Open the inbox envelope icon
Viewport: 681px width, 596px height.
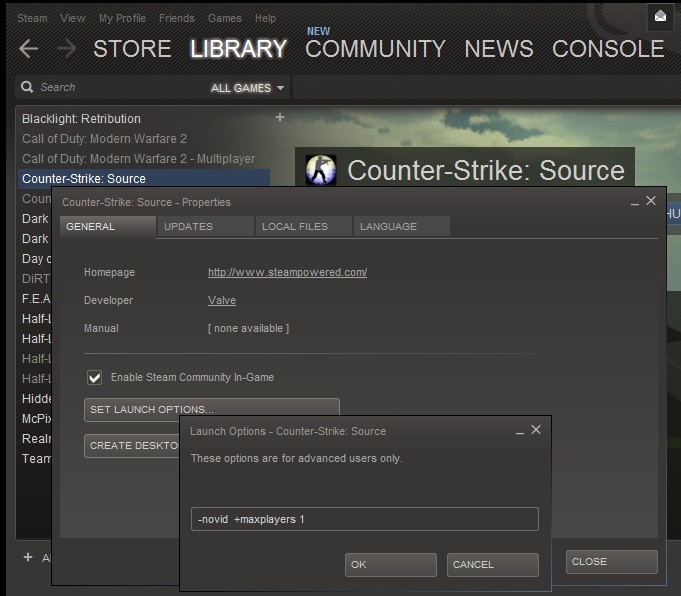[x=660, y=16]
